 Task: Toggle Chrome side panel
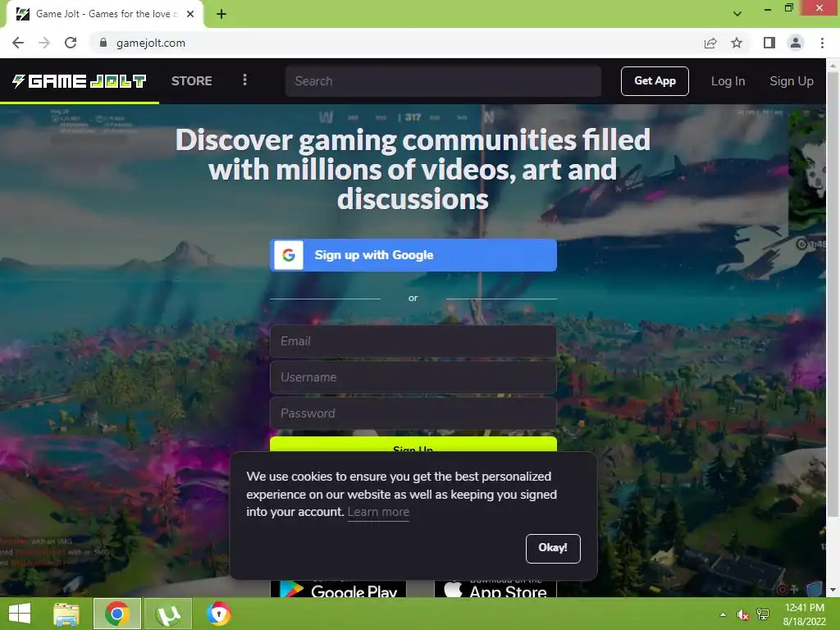pos(769,43)
